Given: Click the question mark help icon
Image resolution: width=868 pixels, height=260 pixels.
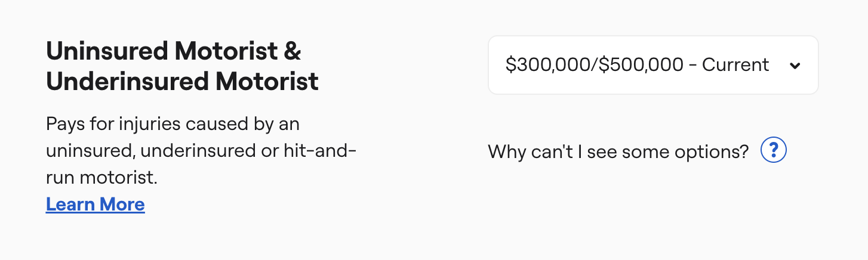Looking at the screenshot, I should click(x=774, y=150).
